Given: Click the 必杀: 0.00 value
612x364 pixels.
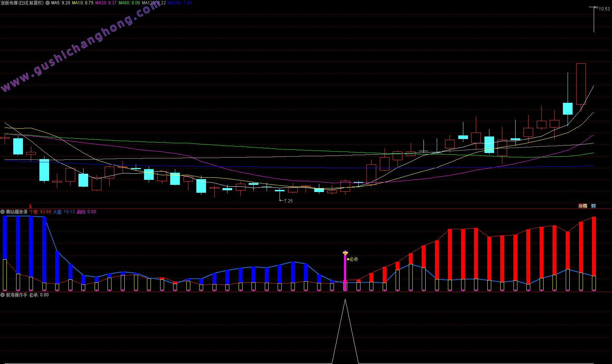Looking at the screenshot, I should pyautogui.click(x=39, y=295).
